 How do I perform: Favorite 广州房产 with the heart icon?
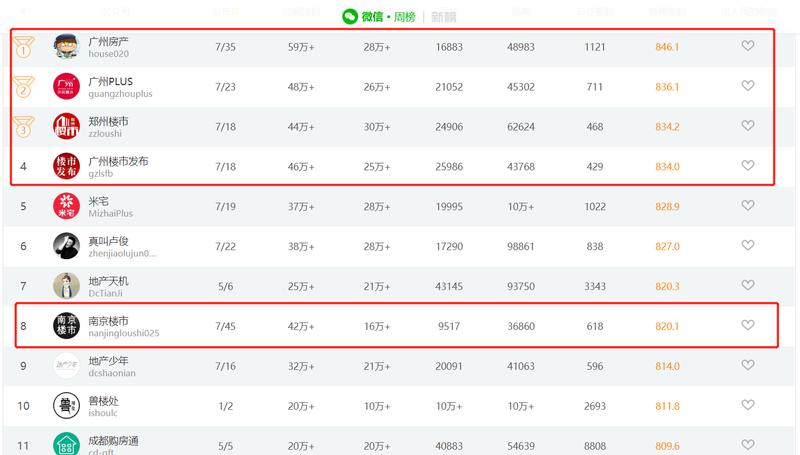(x=747, y=46)
